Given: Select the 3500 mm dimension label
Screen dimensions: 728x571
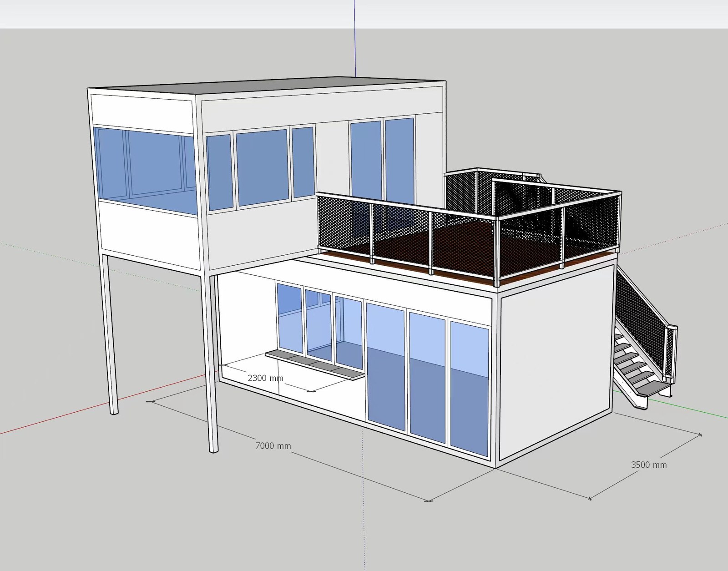Looking at the screenshot, I should click(x=648, y=465).
